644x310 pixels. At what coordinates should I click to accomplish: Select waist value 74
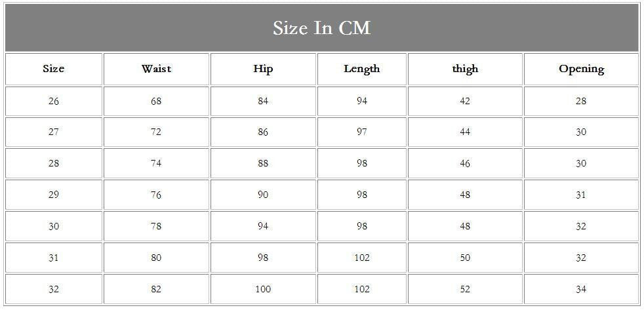[x=156, y=163]
